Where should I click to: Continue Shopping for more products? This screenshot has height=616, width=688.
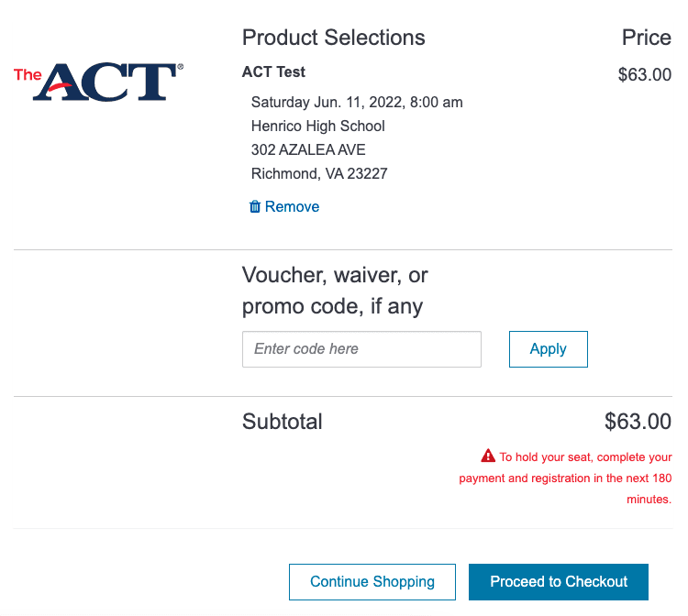[372, 582]
